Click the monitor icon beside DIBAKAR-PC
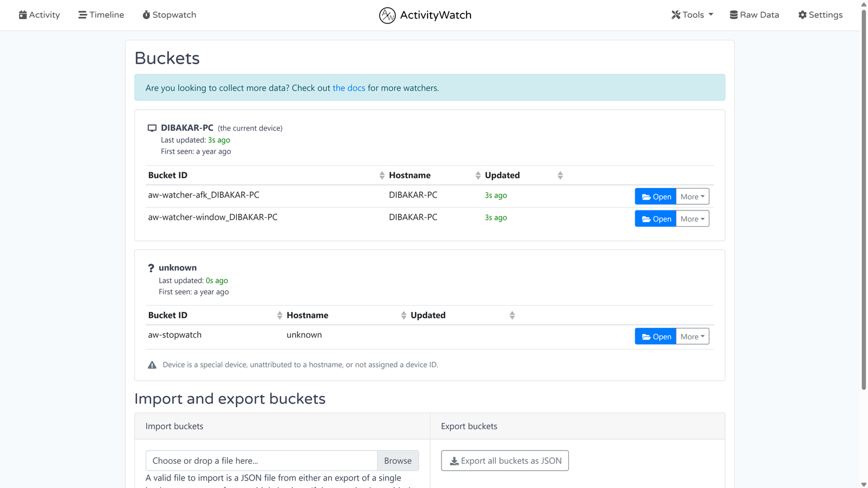This screenshot has width=868, height=488. (152, 128)
